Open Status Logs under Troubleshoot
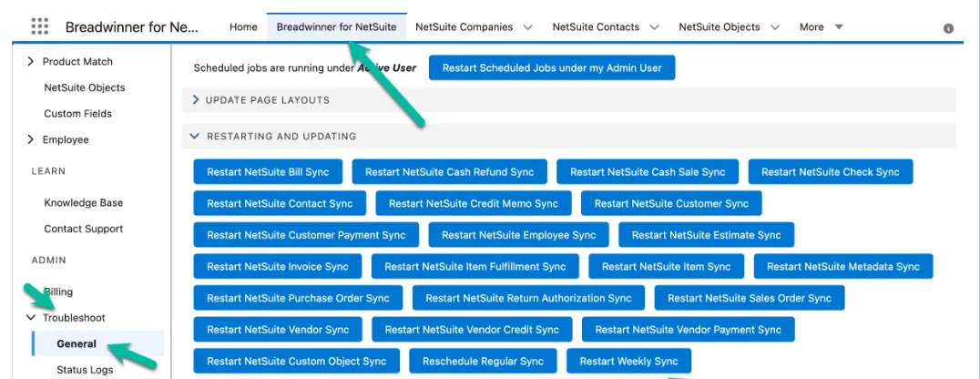Viewport: 980px width, 379px height. (x=85, y=370)
